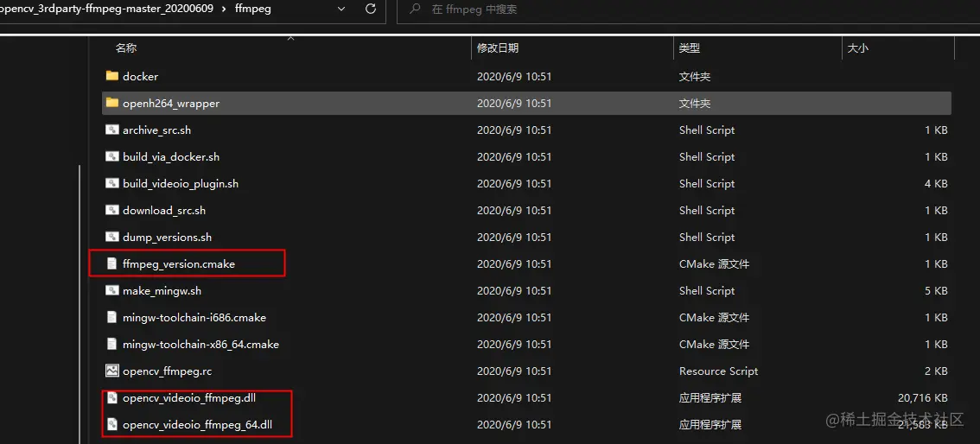Viewport: 980px width, 444px height.
Task: Sort by the 类型 column header
Action: click(690, 48)
